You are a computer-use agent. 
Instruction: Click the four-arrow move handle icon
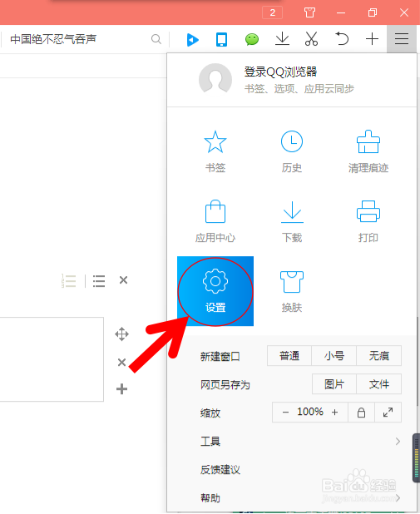coord(121,334)
